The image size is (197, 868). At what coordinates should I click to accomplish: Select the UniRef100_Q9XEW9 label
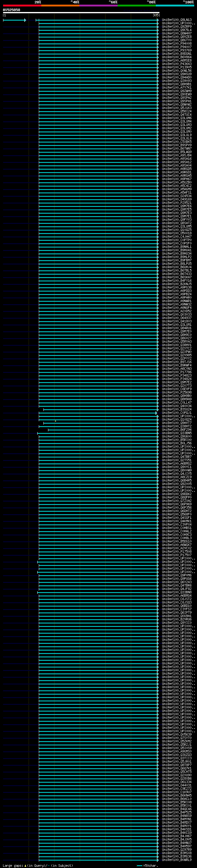[x=177, y=94]
